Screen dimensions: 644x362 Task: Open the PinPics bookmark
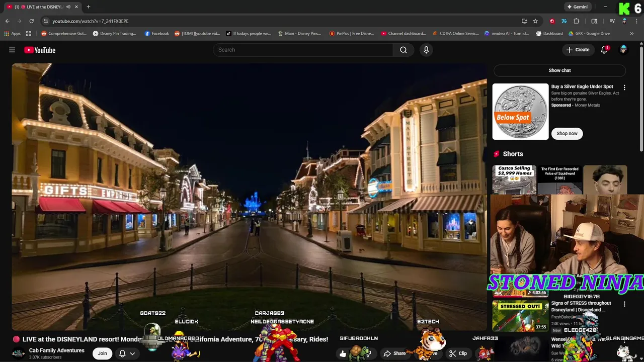[352, 34]
